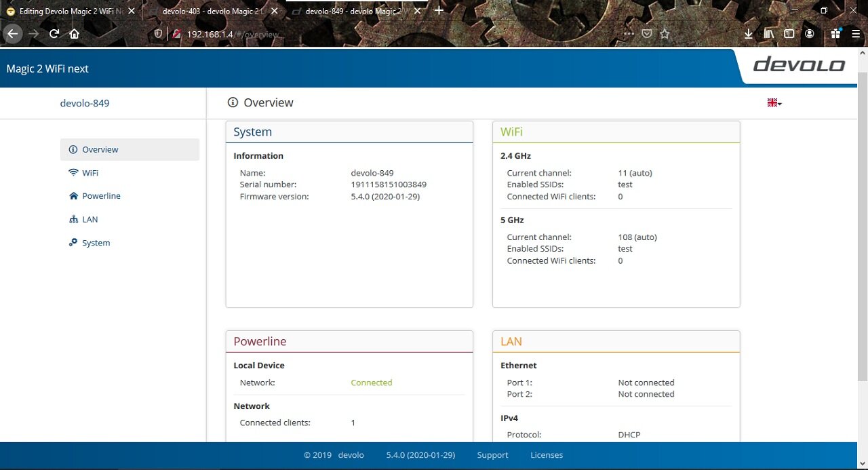The width and height of the screenshot is (868, 470).
Task: Open the Support link in footer
Action: coord(492,455)
